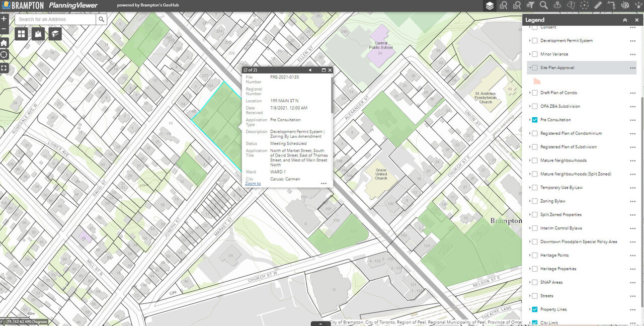Image resolution: width=644 pixels, height=326 pixels.
Task: Click the first parcel search magnifier tool
Action: click(503, 6)
